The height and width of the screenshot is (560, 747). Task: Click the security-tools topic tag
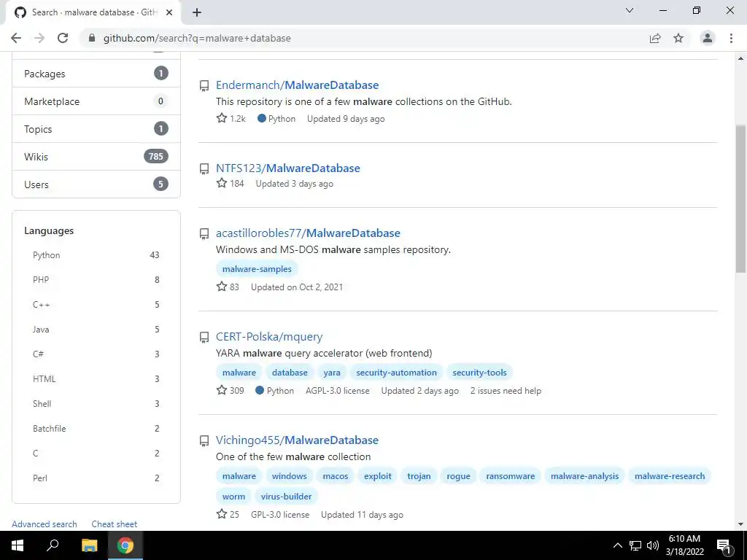480,373
